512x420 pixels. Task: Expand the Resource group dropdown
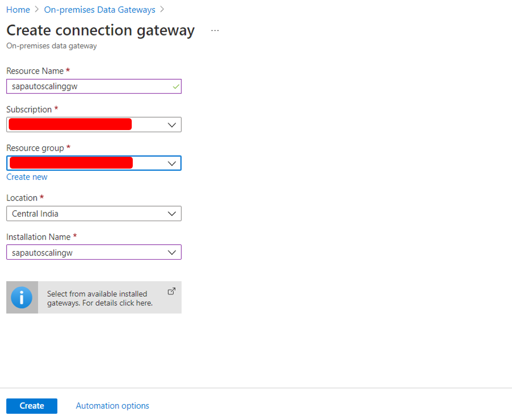click(94, 163)
